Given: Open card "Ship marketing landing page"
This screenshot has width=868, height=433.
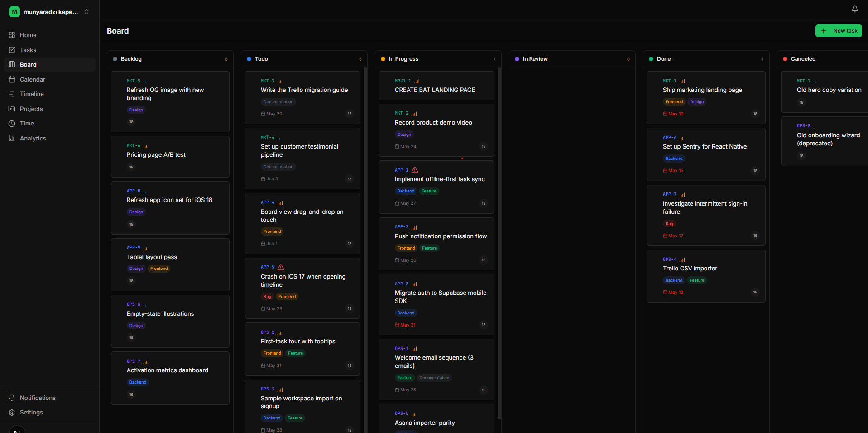Looking at the screenshot, I should (706, 97).
